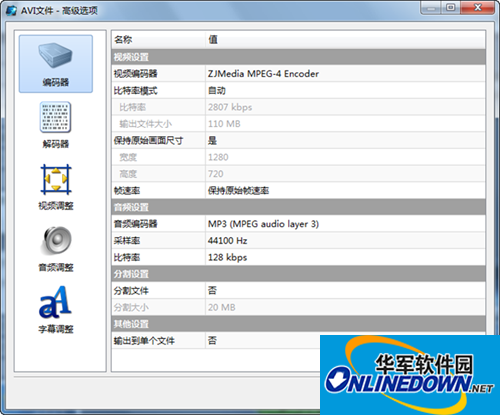This screenshot has width=500, height=415.
Task: Click the 视频编码器 value ZJMedia MPEG-4 Encoder
Action: [263, 74]
